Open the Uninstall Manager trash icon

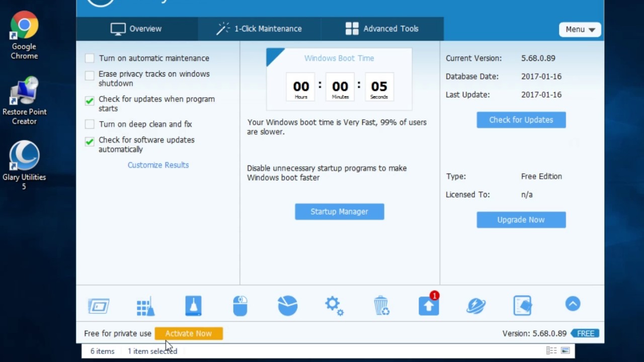point(381,306)
